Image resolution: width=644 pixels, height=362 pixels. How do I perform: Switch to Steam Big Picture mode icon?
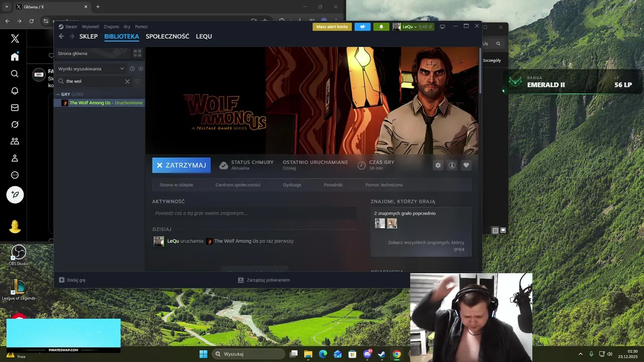[x=442, y=27]
